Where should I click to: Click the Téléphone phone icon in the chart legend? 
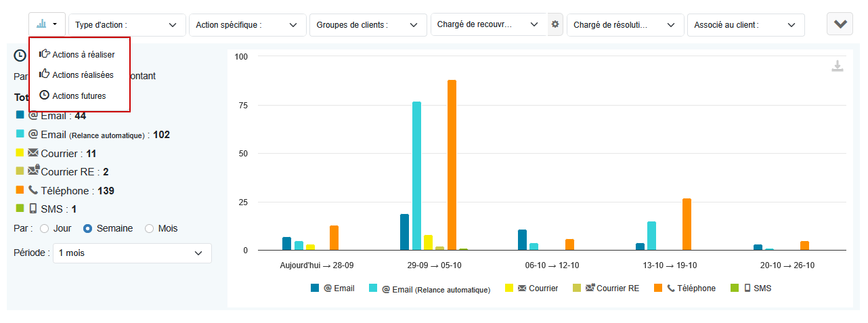click(x=671, y=288)
